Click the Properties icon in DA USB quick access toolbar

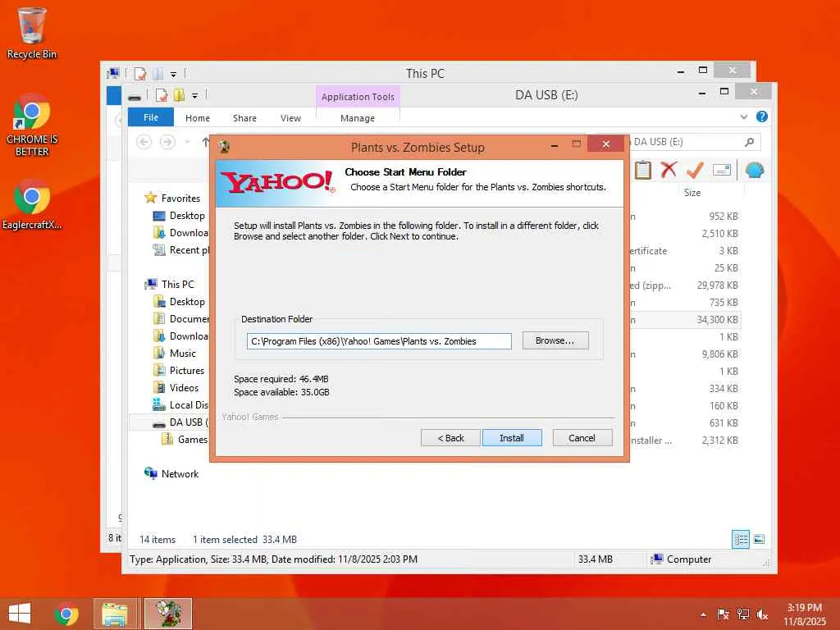point(162,95)
